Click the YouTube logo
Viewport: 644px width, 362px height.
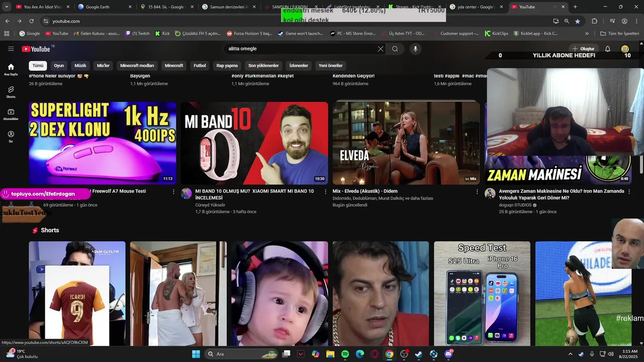(x=36, y=49)
